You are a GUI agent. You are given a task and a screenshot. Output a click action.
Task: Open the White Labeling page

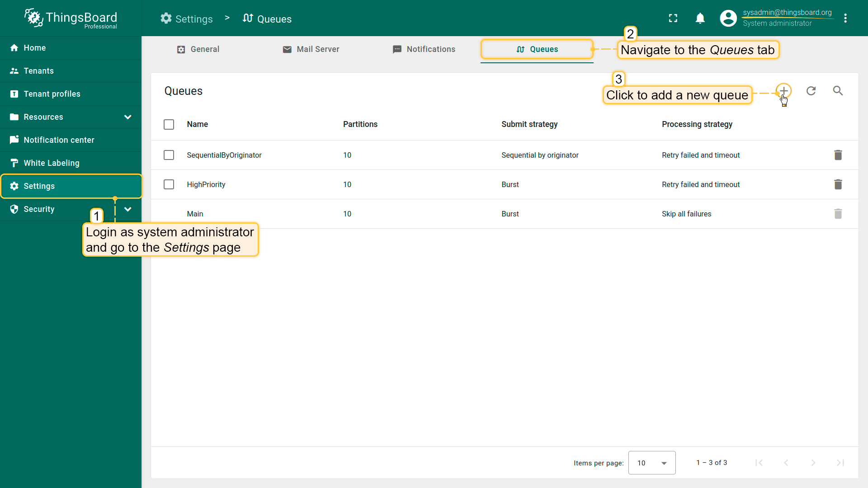[x=51, y=163]
